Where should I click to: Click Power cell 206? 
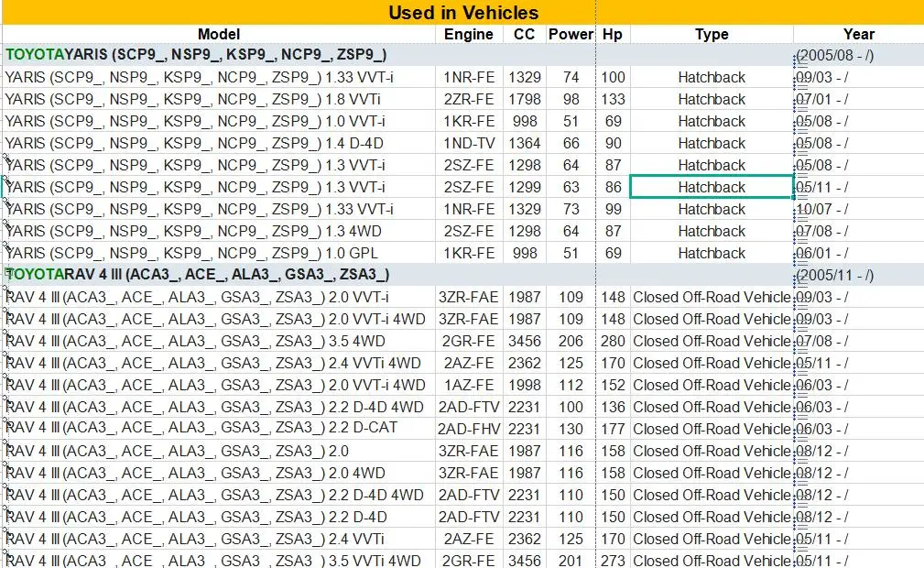point(571,341)
